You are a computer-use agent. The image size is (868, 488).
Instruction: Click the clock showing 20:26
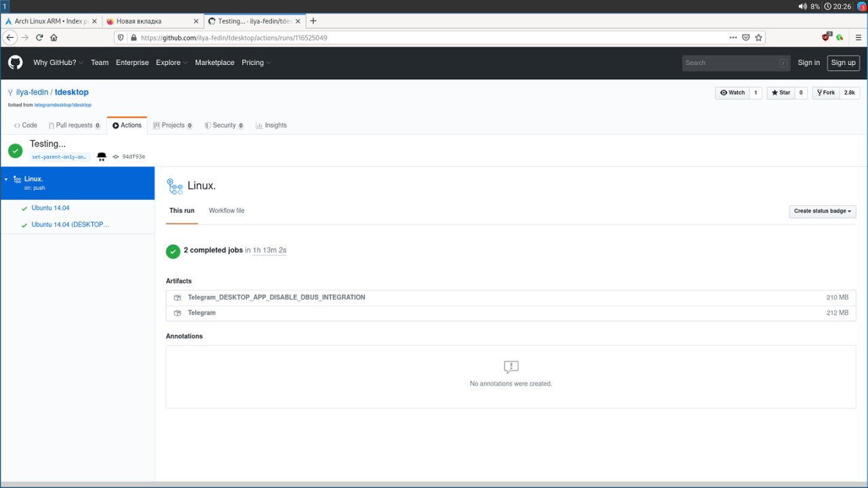point(837,6)
